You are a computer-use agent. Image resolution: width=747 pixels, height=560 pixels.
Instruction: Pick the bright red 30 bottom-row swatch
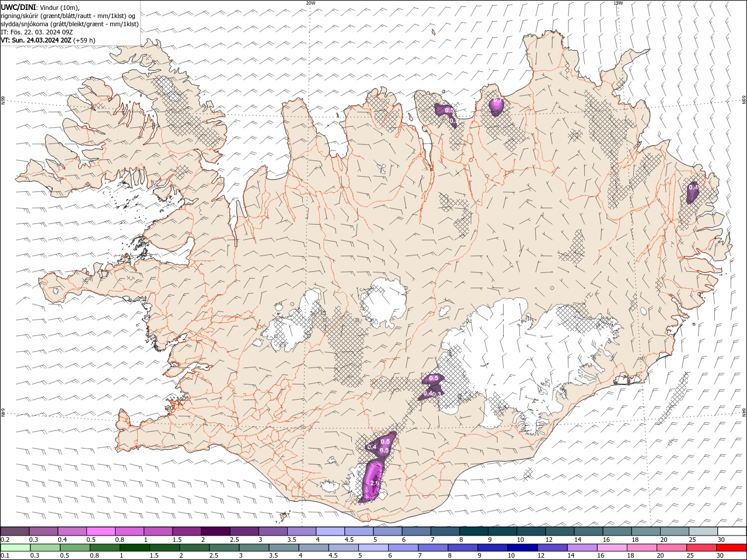tap(731, 548)
